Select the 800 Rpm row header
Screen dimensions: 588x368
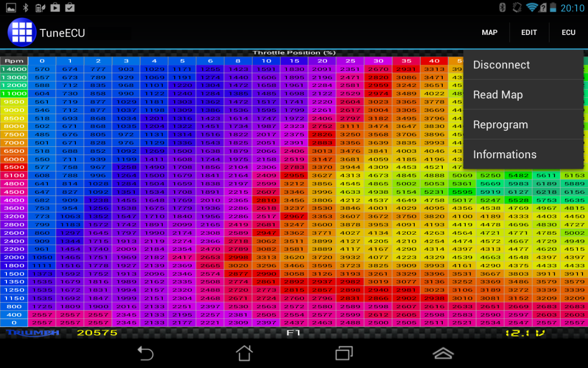[x=14, y=307]
